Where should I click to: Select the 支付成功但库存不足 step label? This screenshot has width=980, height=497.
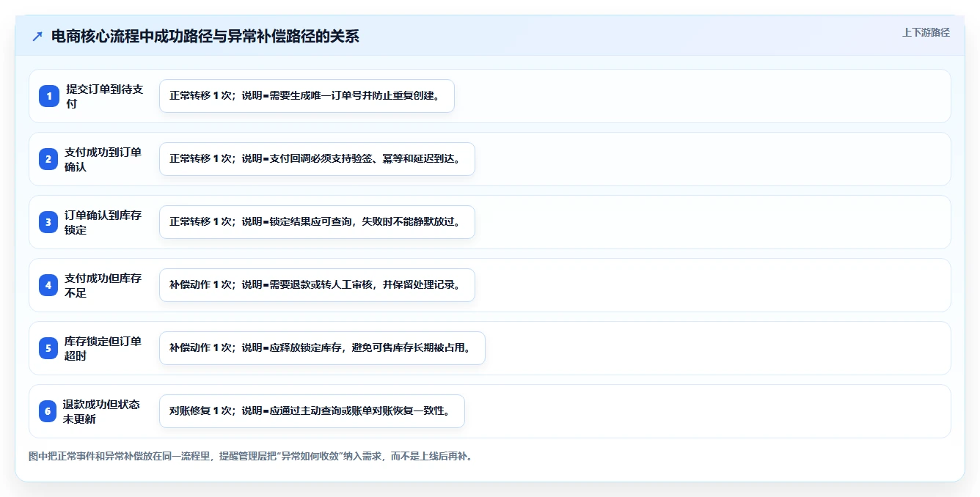103,285
